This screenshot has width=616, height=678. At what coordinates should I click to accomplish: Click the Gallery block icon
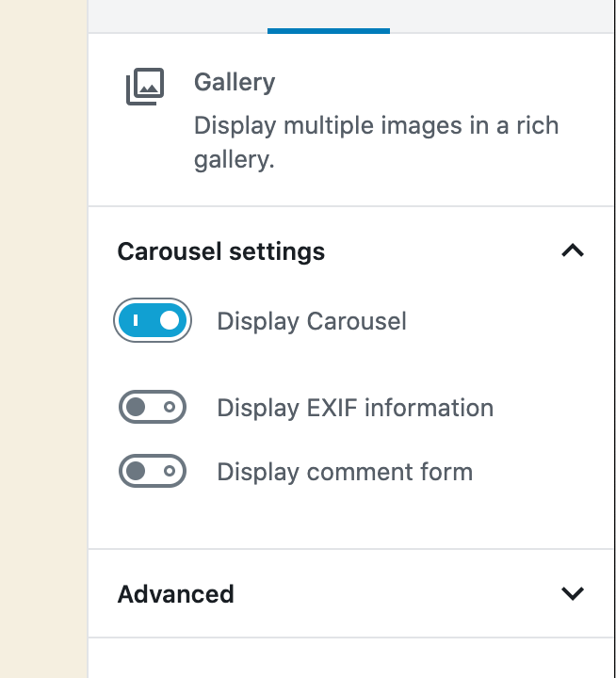click(145, 86)
